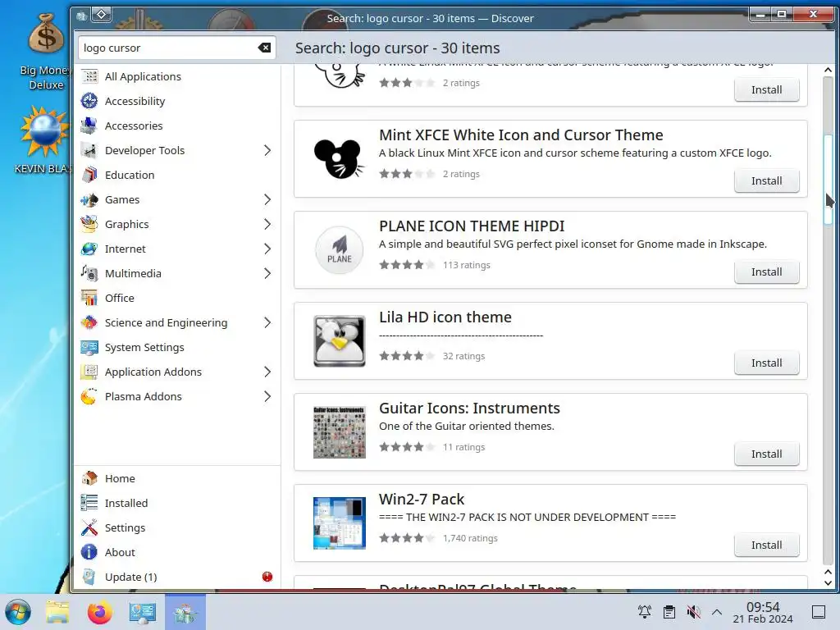This screenshot has height=630, width=840.
Task: Show hidden system tray icons arrow
Action: point(717,612)
